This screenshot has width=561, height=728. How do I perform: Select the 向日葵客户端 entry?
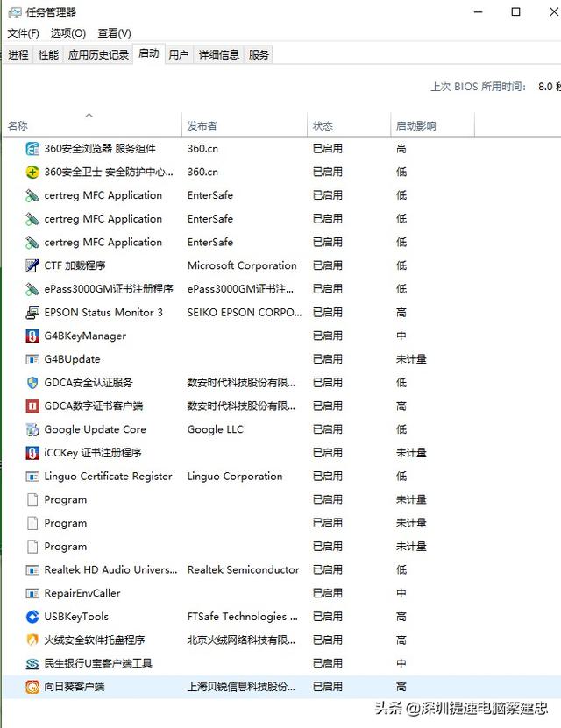(281, 687)
